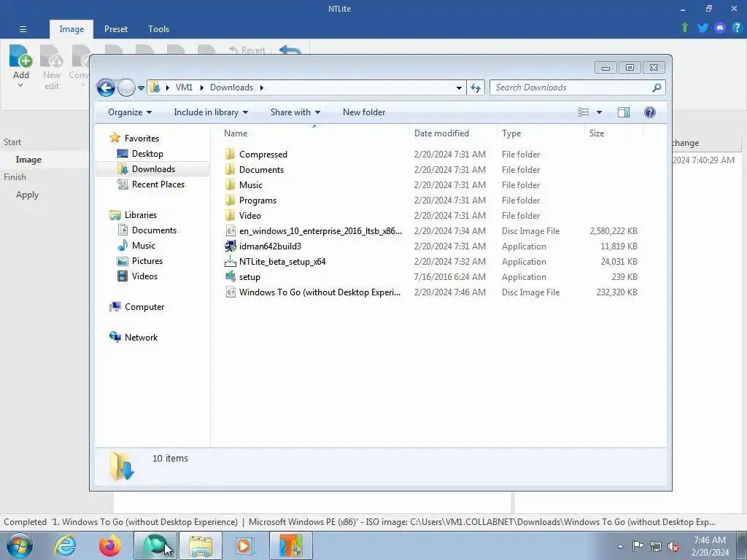Click the Explorer Back arrow button
Image resolution: width=747 pixels, height=560 pixels.
click(x=106, y=87)
